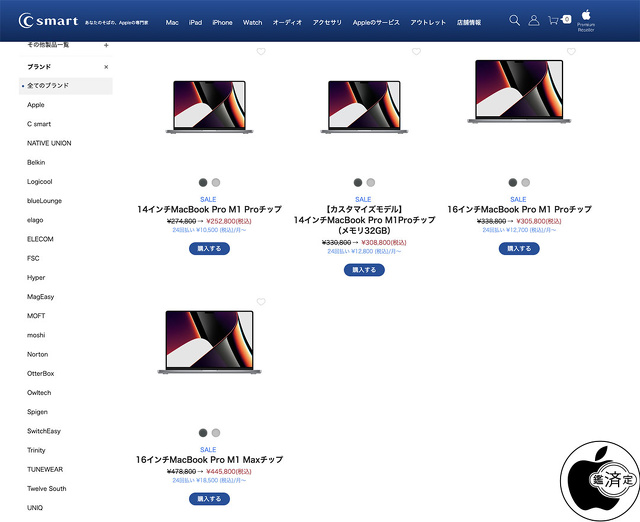Click the Apple Premium Reseller logo

pos(586,20)
